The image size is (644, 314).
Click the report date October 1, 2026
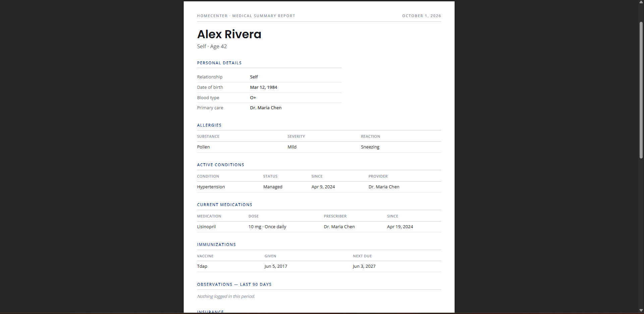[x=421, y=16]
